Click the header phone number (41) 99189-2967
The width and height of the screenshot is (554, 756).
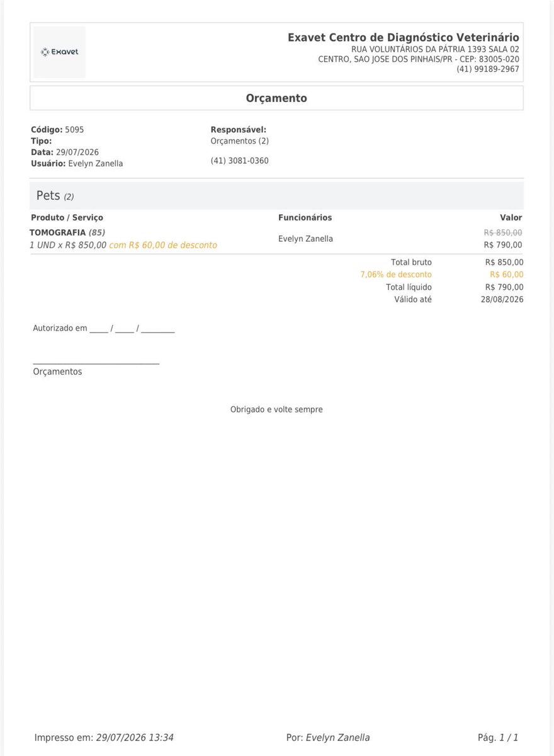pos(488,69)
